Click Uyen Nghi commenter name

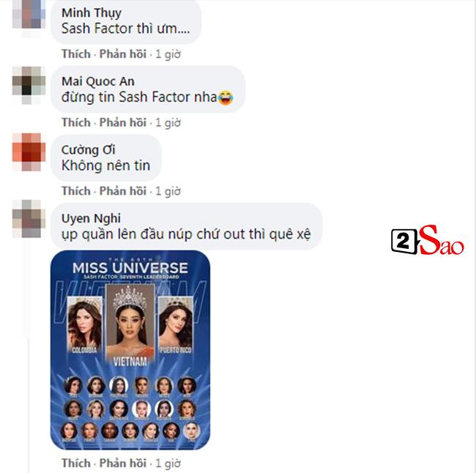[91, 218]
